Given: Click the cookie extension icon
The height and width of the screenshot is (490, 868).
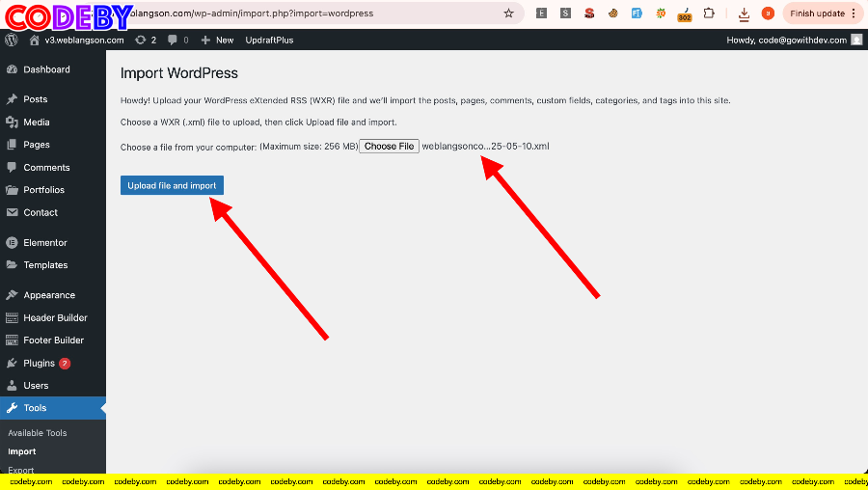Looking at the screenshot, I should tap(612, 14).
